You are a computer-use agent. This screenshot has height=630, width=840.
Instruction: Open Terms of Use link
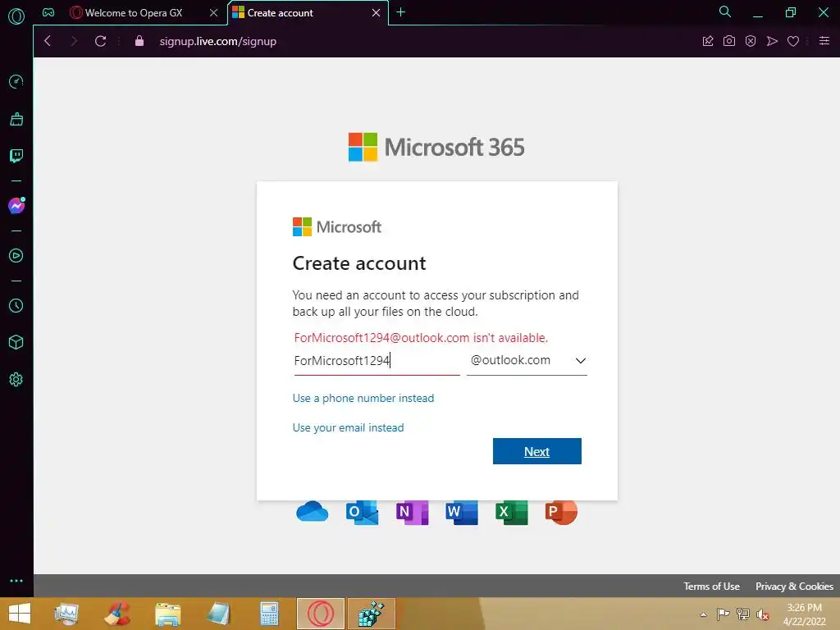pyautogui.click(x=711, y=586)
